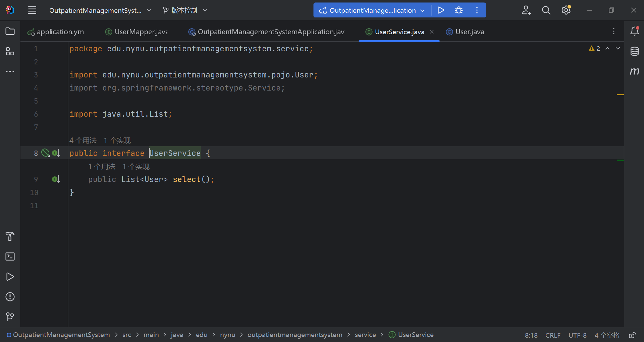Image resolution: width=644 pixels, height=342 pixels.
Task: Open the Problems tool window
Action: click(10, 297)
